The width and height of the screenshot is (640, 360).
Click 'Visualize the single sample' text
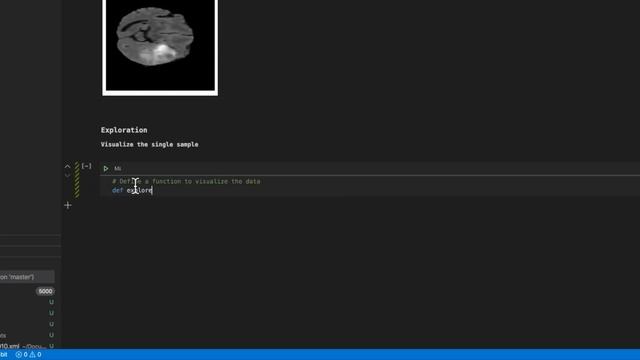[149, 144]
